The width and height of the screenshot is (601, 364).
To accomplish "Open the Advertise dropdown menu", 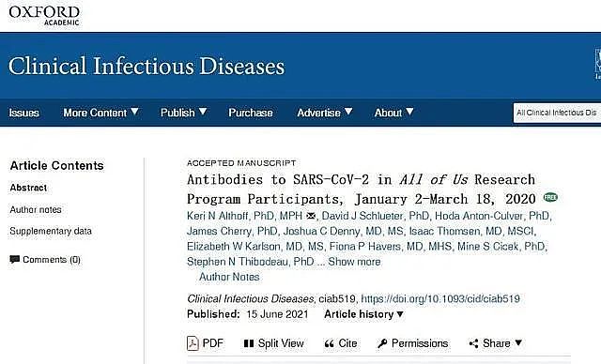I will pos(325,113).
